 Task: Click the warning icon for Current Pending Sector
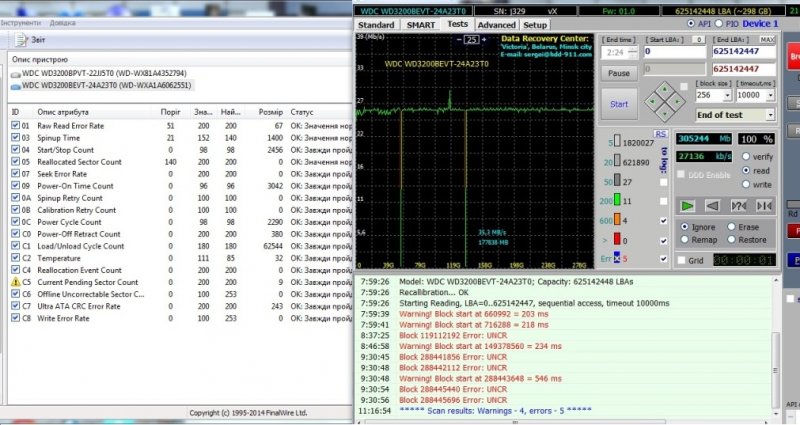(15, 282)
